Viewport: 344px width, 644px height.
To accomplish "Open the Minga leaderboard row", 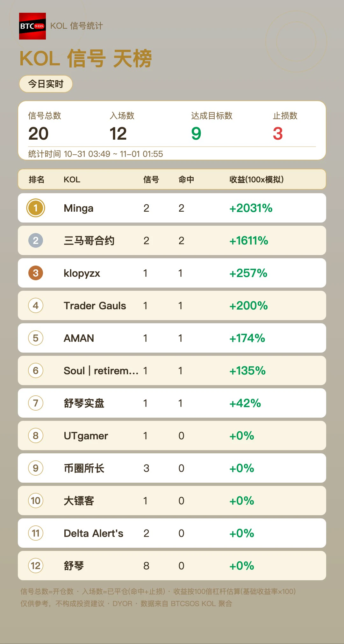I will (x=172, y=208).
